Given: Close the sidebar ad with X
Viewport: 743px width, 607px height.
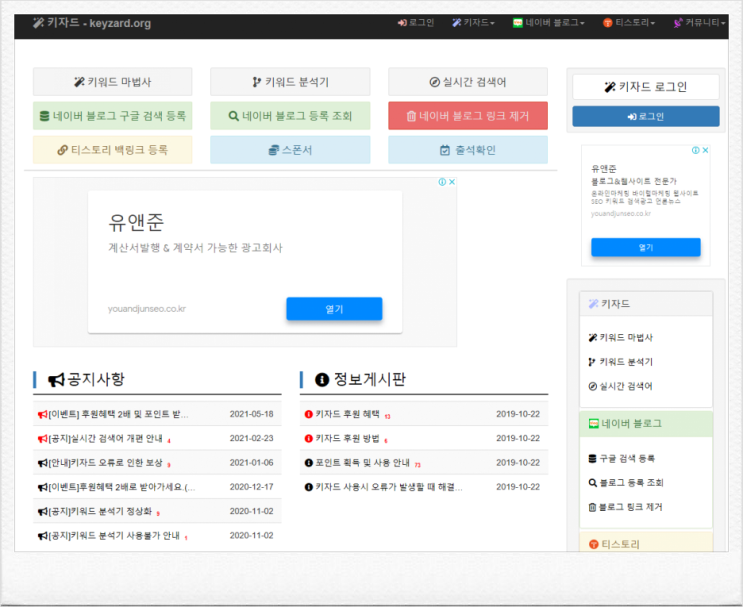Looking at the screenshot, I should (x=705, y=150).
